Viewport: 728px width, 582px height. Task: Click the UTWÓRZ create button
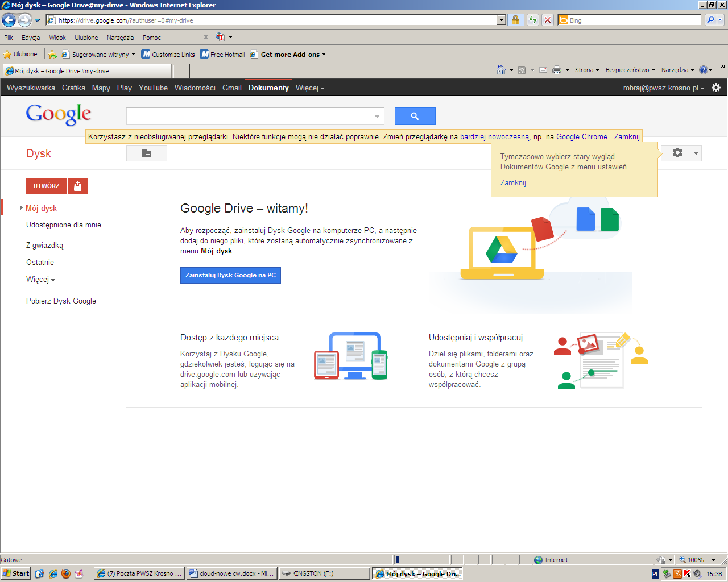click(x=47, y=186)
